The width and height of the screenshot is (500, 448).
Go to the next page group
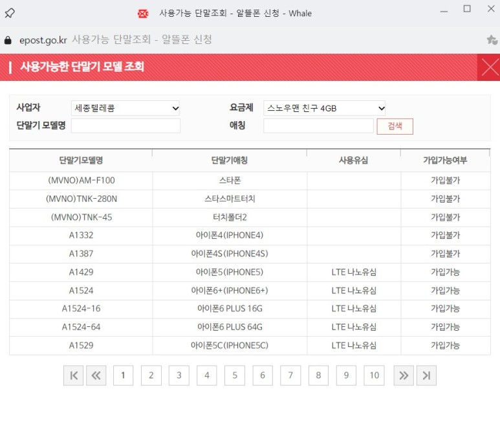(404, 375)
